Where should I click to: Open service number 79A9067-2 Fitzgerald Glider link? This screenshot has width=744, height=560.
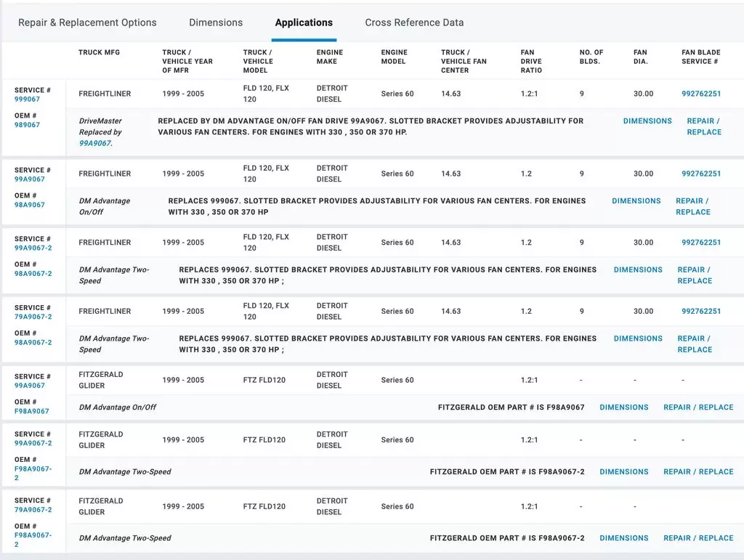pos(33,510)
